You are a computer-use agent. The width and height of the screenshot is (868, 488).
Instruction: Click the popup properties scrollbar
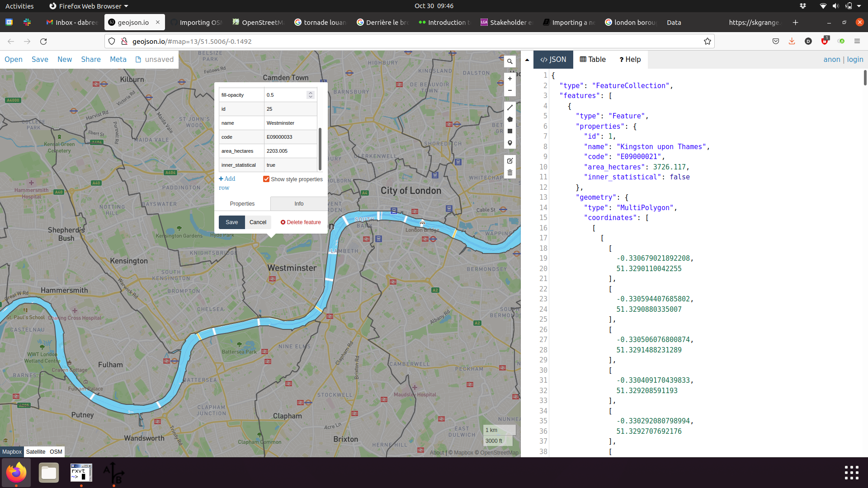coord(320,149)
